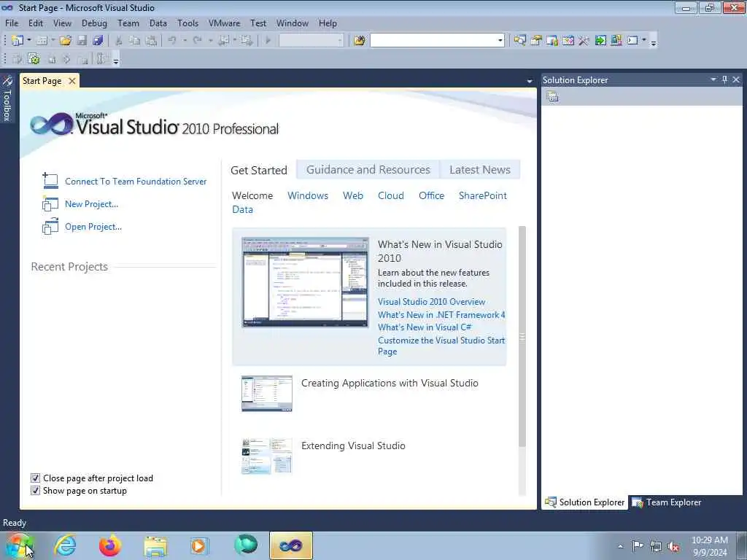
Task: Open the Find combo box dropdown arrow
Action: coord(500,41)
